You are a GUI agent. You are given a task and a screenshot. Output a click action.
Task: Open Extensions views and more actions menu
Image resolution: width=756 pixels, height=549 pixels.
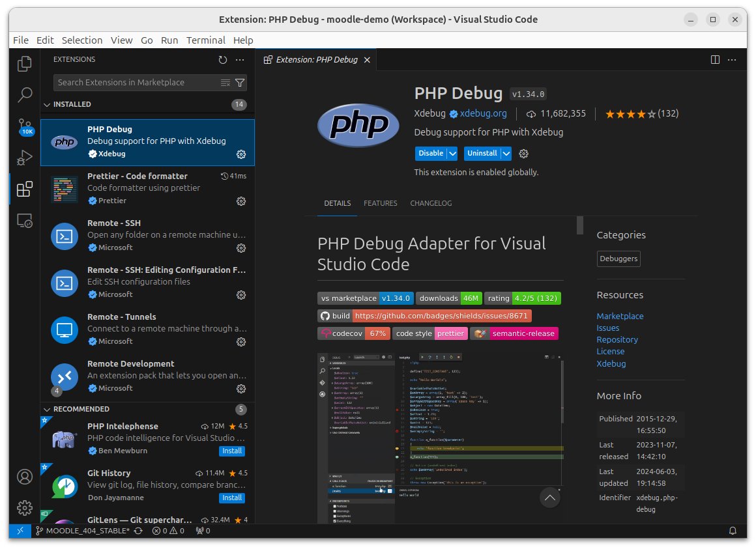point(240,60)
